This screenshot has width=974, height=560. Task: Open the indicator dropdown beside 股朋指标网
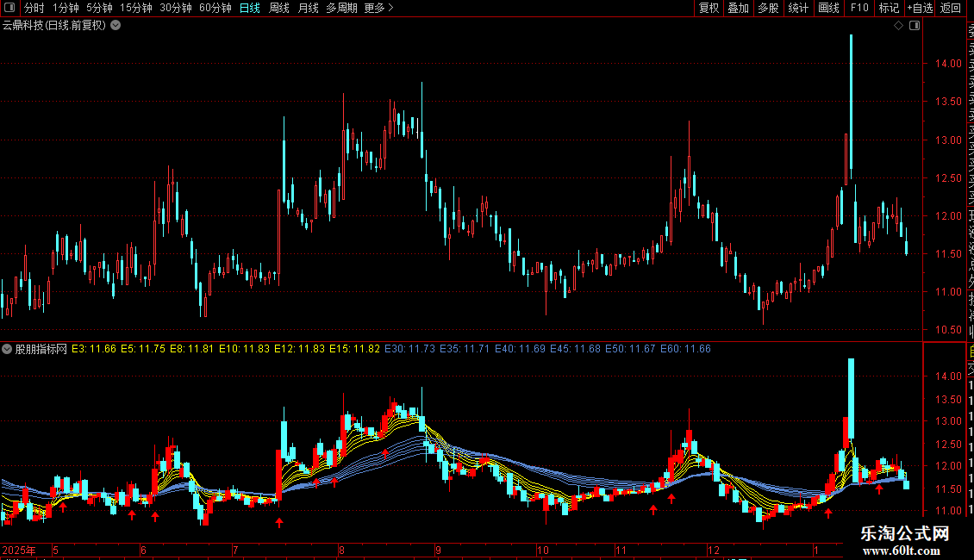(7, 349)
